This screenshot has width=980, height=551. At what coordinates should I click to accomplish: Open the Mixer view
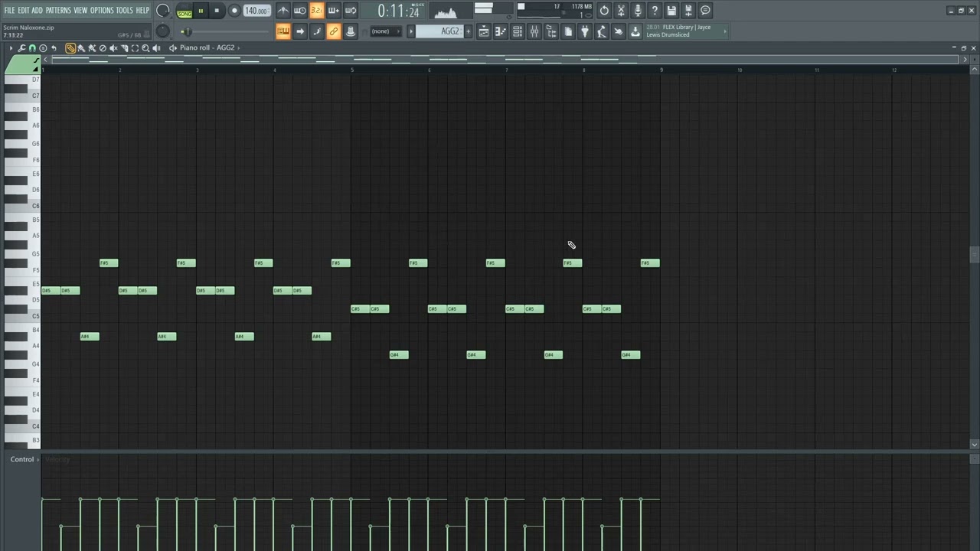click(x=534, y=31)
